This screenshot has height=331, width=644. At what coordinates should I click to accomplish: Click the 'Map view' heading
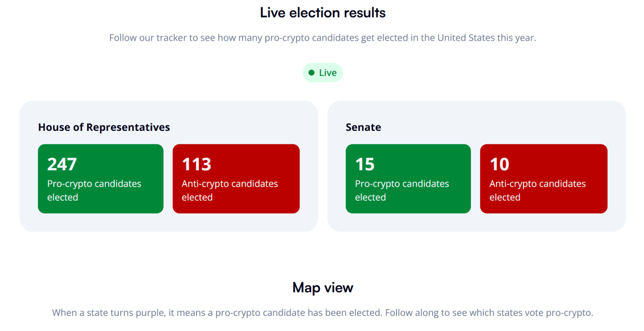point(322,287)
